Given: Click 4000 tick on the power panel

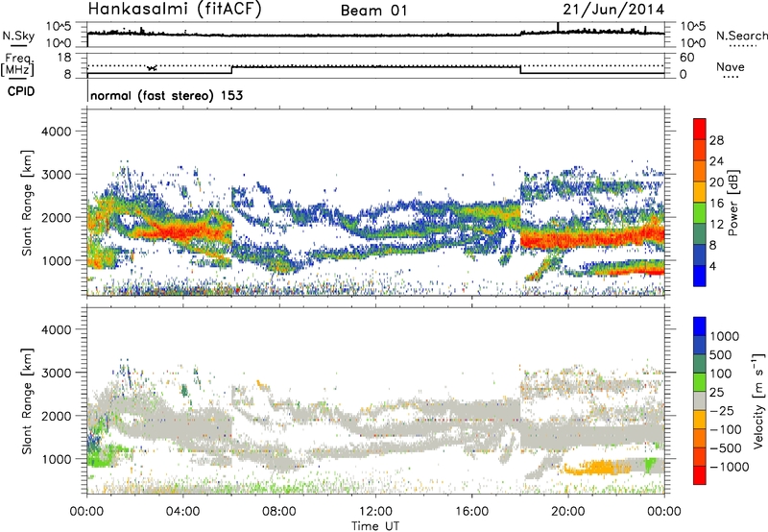Looking at the screenshot, I should [56, 132].
